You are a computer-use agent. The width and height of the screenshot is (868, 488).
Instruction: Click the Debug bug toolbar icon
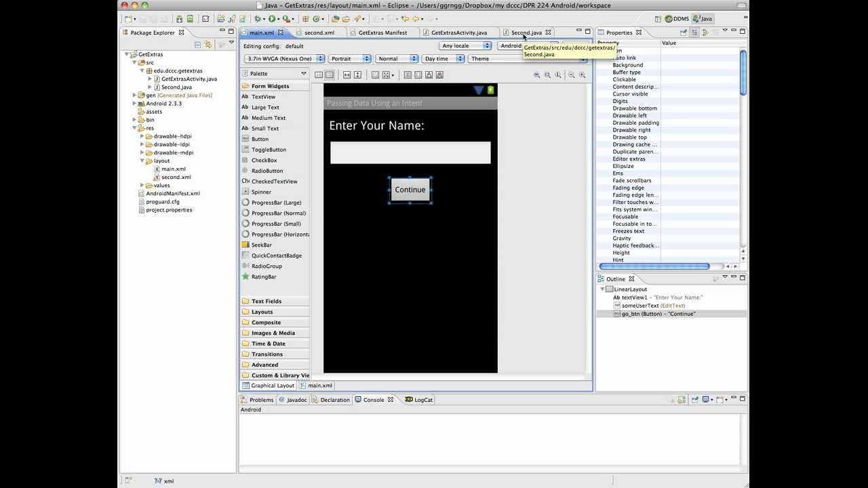(258, 19)
